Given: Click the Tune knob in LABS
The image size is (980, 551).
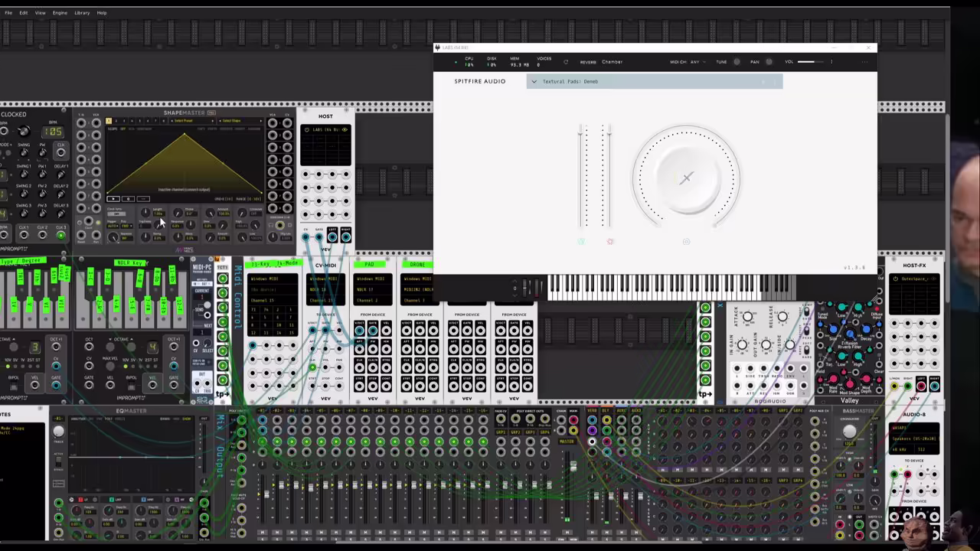Looking at the screenshot, I should [x=737, y=62].
